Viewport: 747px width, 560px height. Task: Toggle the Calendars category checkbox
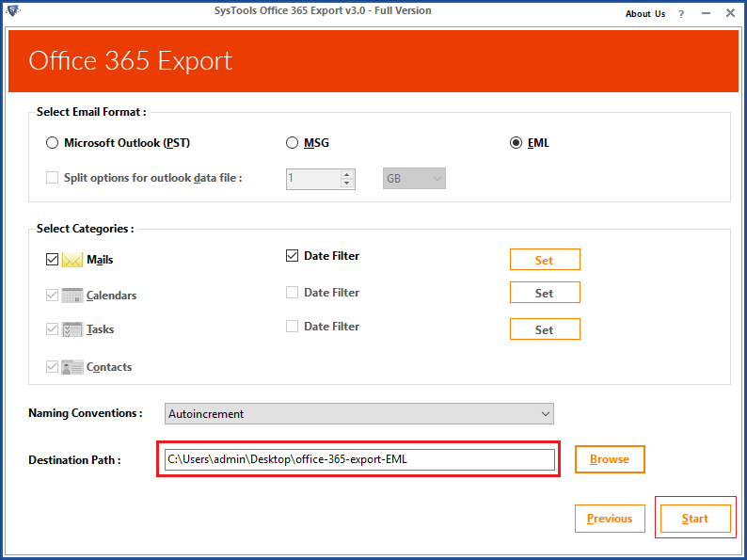(x=52, y=296)
